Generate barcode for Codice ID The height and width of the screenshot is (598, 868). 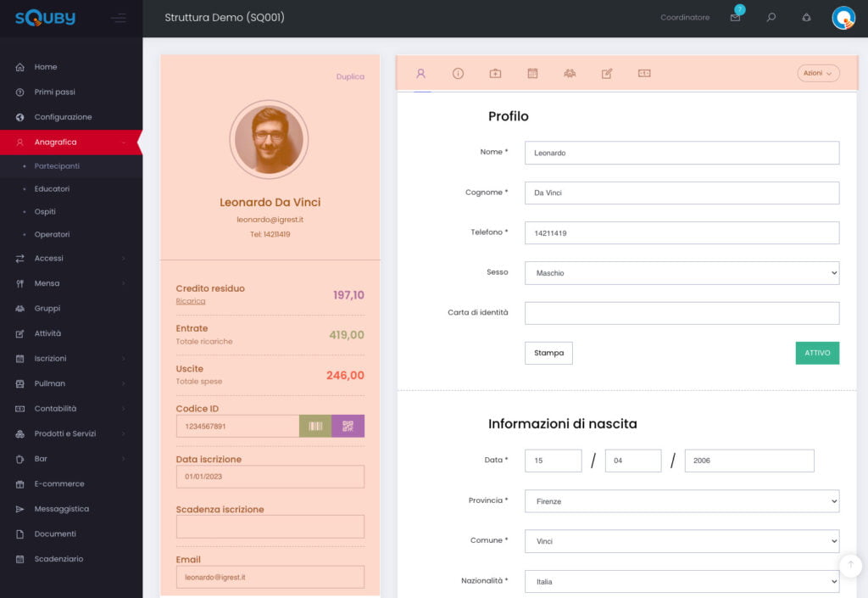tap(315, 426)
